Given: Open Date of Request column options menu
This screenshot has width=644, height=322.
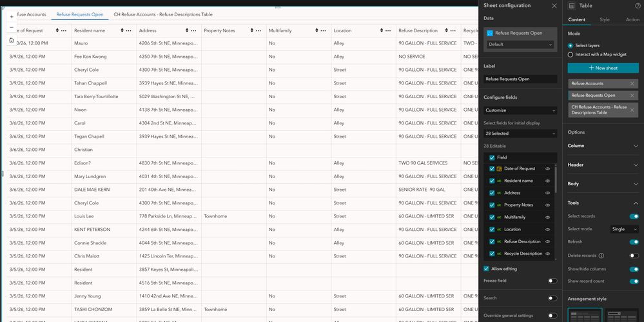Looking at the screenshot, I should click(64, 30).
